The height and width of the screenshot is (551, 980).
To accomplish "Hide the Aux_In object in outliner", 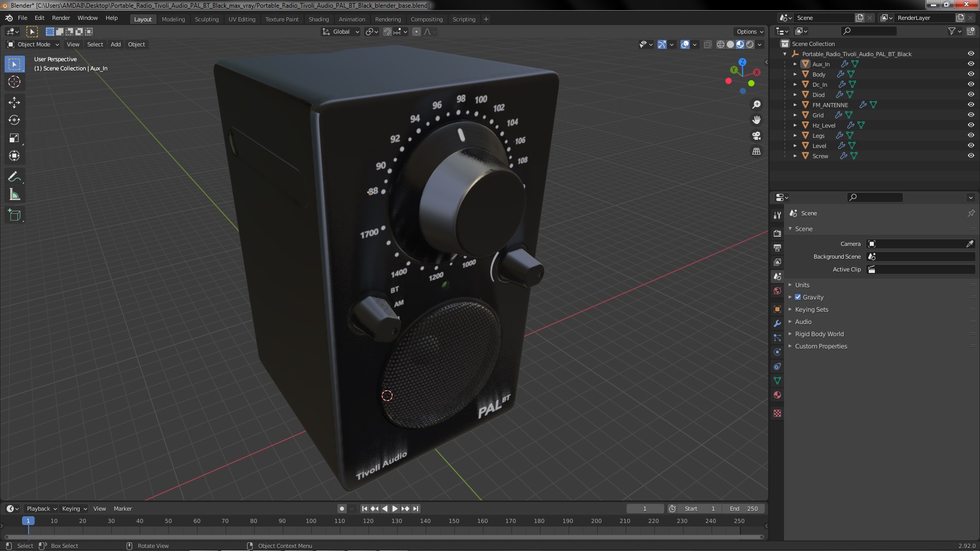I will tap(971, 64).
